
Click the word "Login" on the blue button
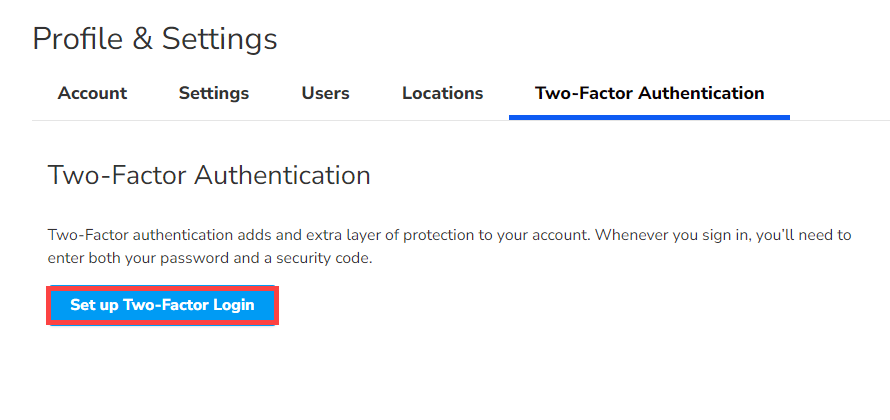point(231,305)
